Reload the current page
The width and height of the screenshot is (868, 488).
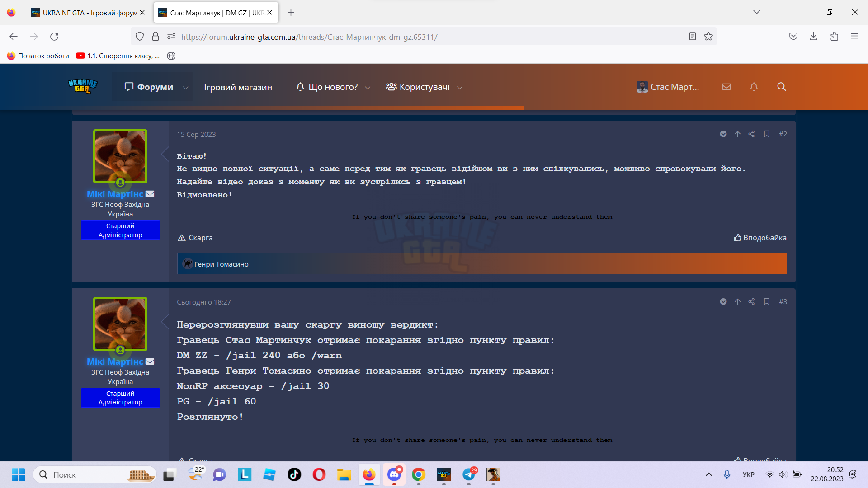[54, 37]
